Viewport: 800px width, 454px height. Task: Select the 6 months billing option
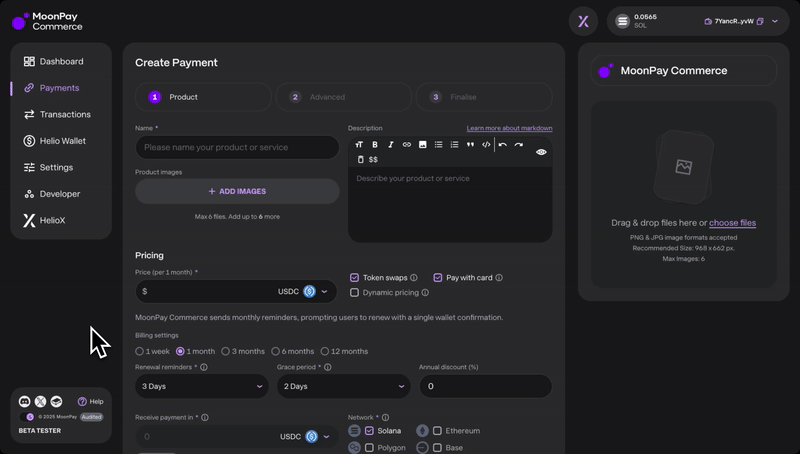(x=276, y=351)
